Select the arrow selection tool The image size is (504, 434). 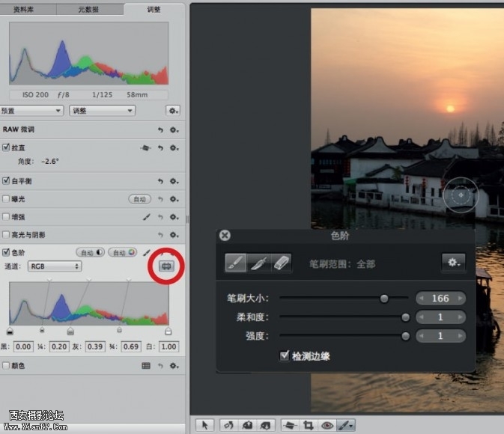coord(202,425)
